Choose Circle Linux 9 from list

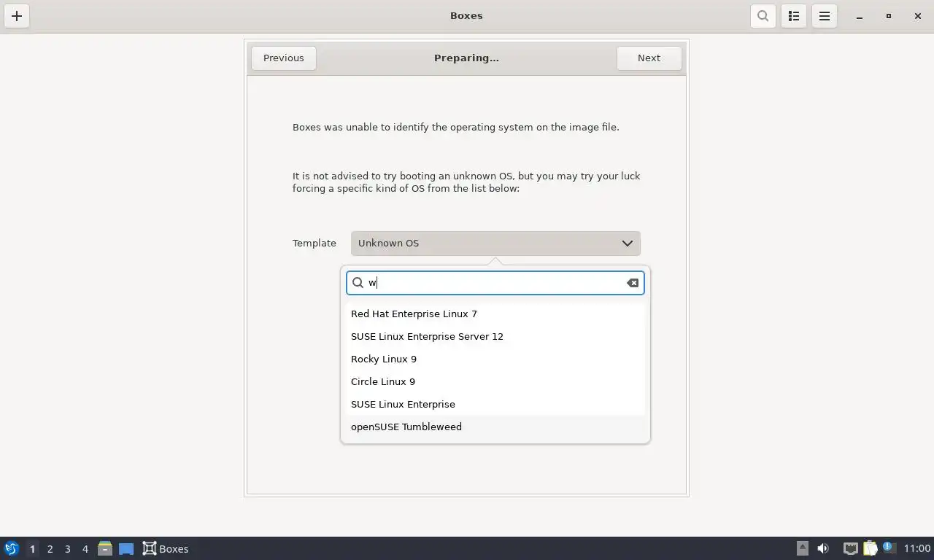pyautogui.click(x=495, y=381)
